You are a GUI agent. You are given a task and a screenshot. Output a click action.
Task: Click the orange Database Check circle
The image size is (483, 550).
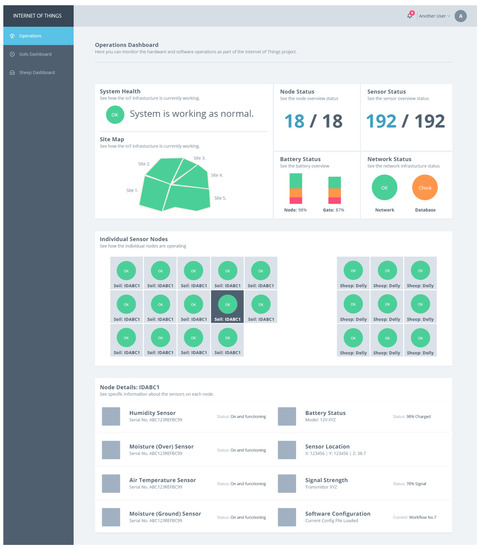coord(425,187)
